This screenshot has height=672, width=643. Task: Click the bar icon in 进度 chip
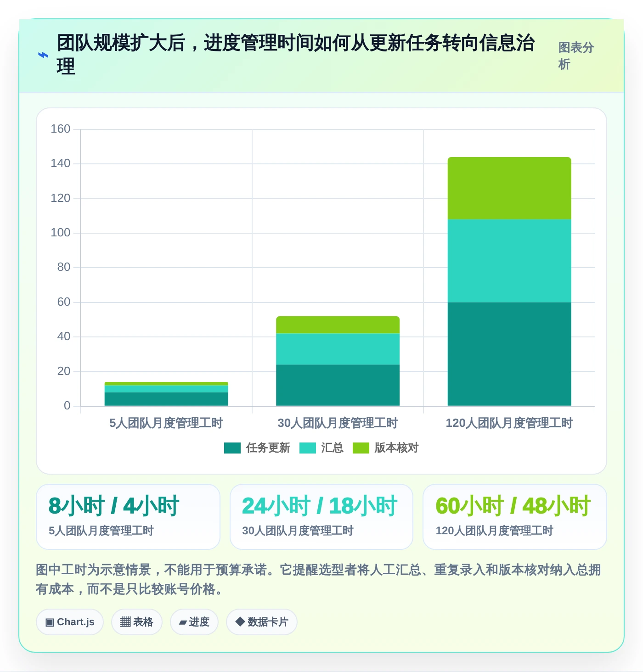[183, 622]
